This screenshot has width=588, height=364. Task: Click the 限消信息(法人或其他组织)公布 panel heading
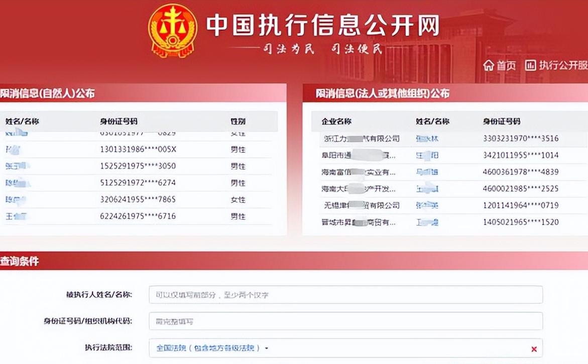point(383,93)
